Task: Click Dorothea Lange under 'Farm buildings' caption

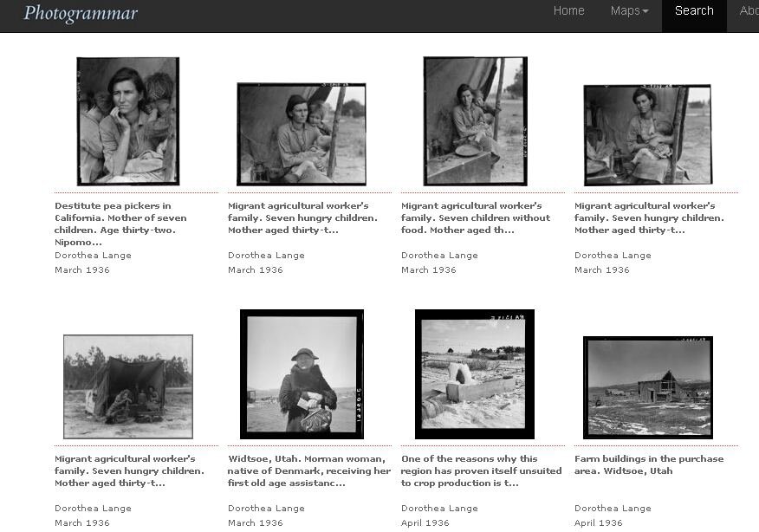Action: click(613, 509)
